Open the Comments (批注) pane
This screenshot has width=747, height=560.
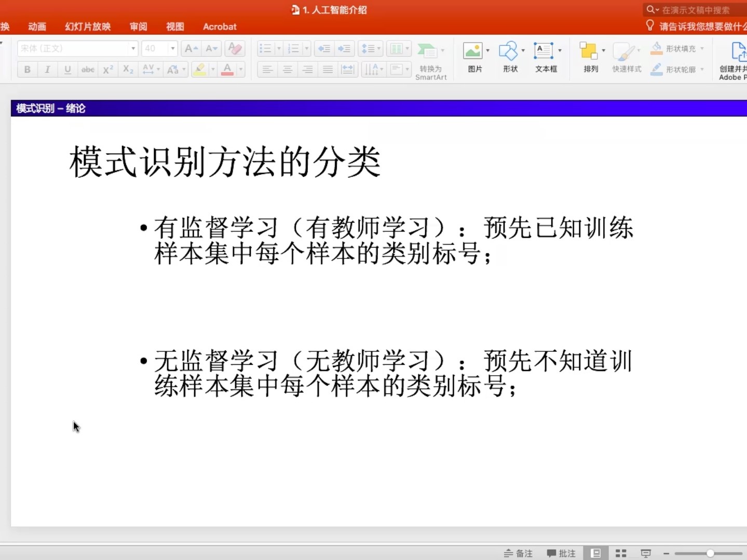click(561, 553)
